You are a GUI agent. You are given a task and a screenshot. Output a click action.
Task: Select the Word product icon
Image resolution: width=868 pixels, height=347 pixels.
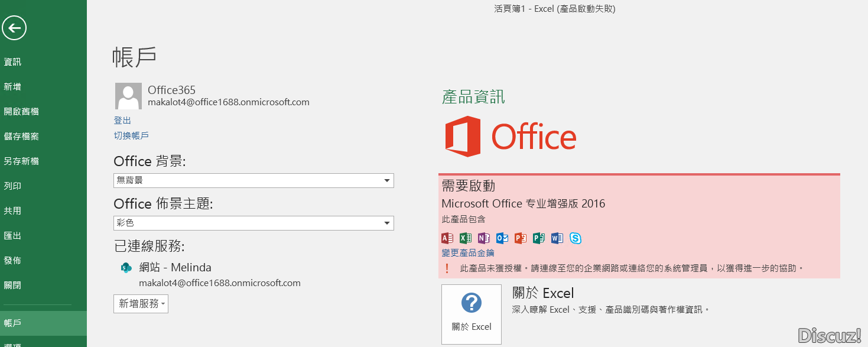[x=557, y=238]
